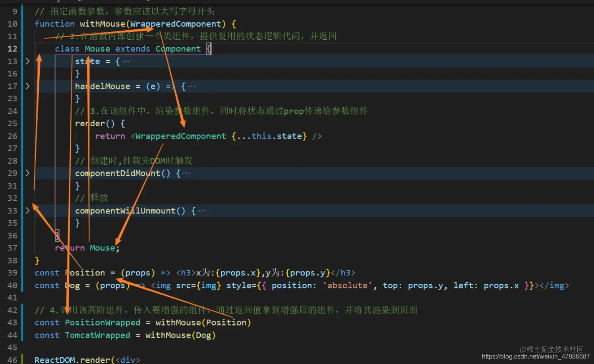Unfold componentDidMount on line 29
The height and width of the screenshot is (364, 594).
click(x=27, y=173)
